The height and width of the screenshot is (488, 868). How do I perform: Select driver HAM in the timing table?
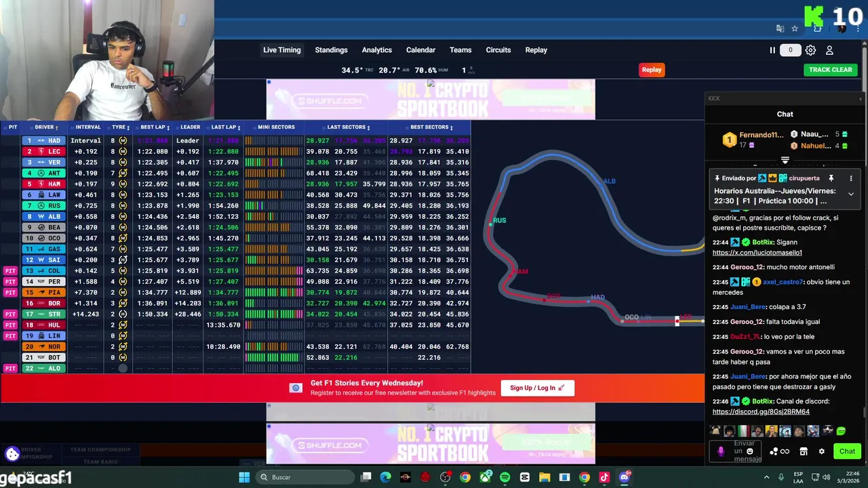43,184
